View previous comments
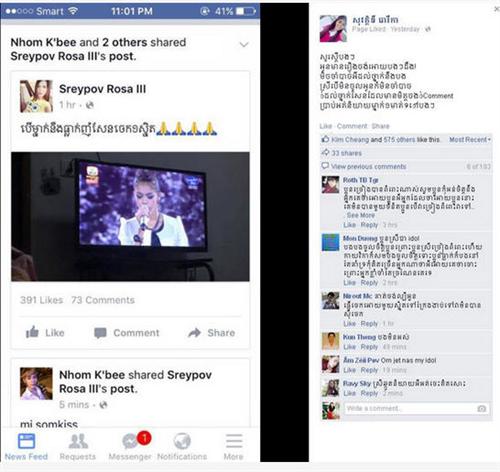 pos(368,166)
